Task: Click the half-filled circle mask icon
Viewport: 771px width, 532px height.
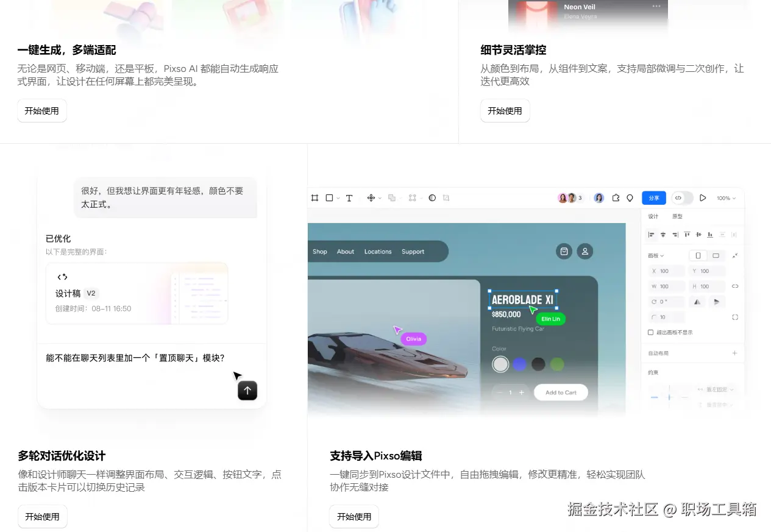Action: tap(432, 198)
